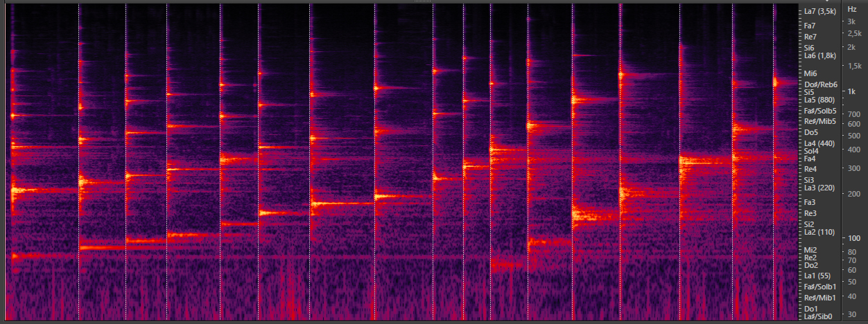
Task: Click the 1k frequency tick label
Action: click(x=852, y=91)
